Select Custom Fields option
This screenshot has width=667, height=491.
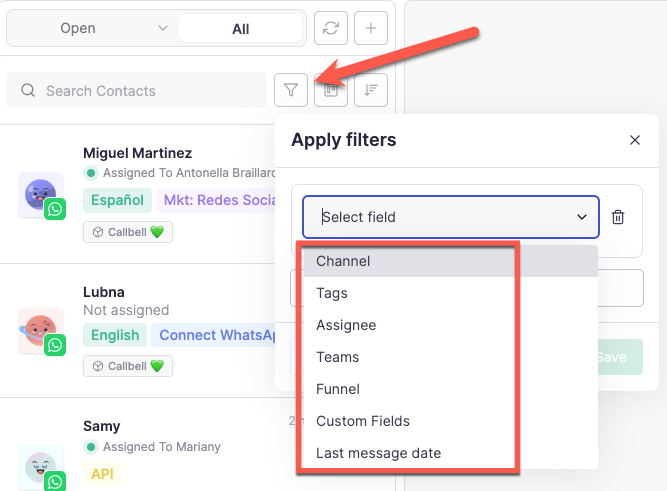click(x=363, y=421)
